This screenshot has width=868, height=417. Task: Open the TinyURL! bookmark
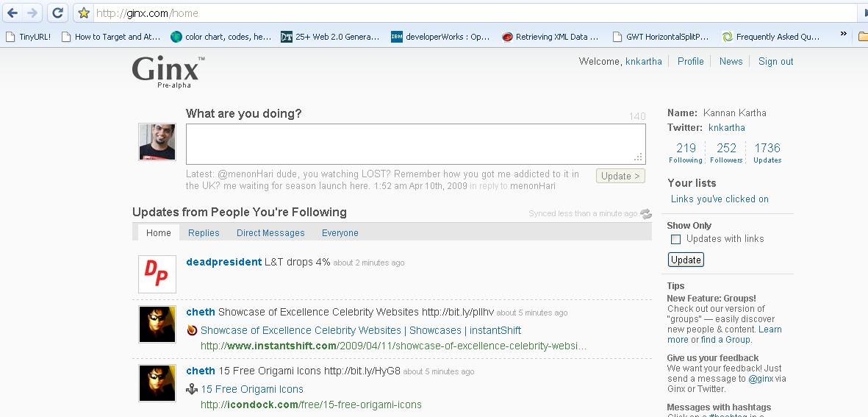pos(28,37)
